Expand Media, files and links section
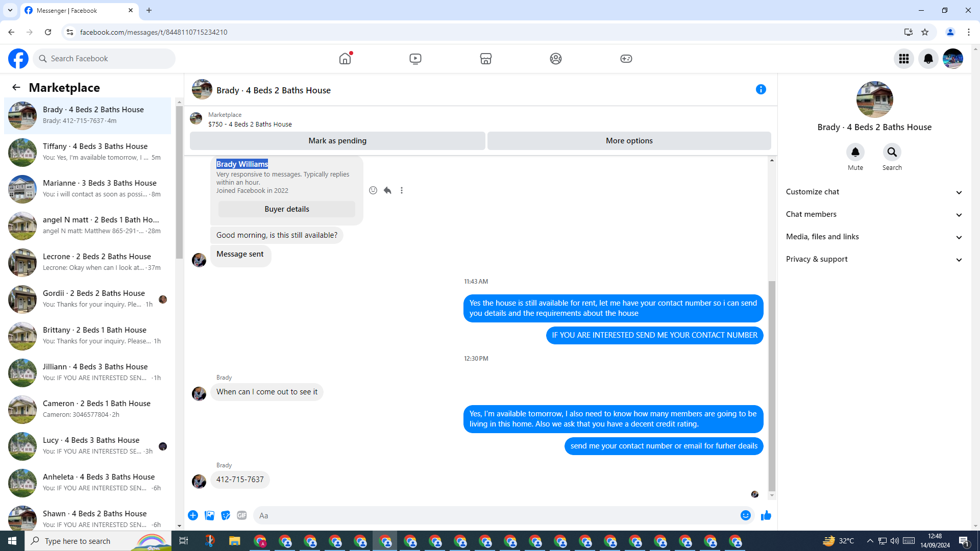980x551 pixels. click(x=874, y=237)
